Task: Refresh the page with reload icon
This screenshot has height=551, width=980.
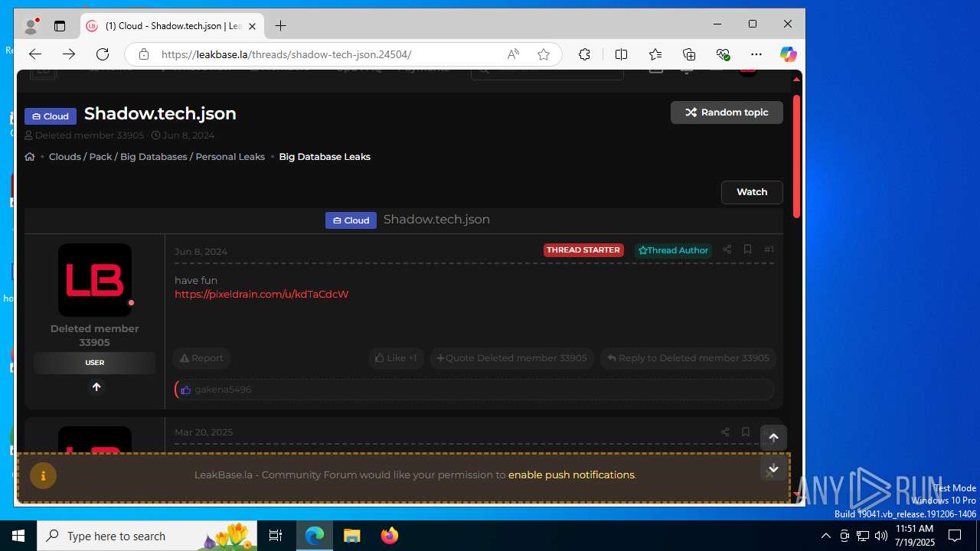Action: pyautogui.click(x=103, y=54)
